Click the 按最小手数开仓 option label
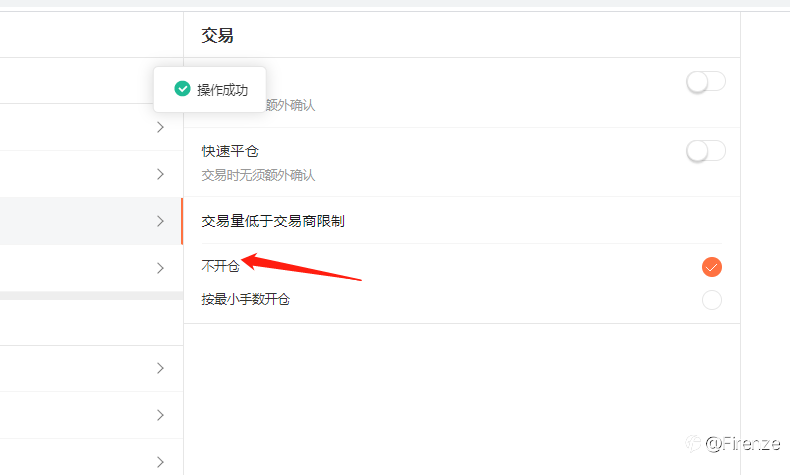790x475 pixels. pyautogui.click(x=245, y=300)
